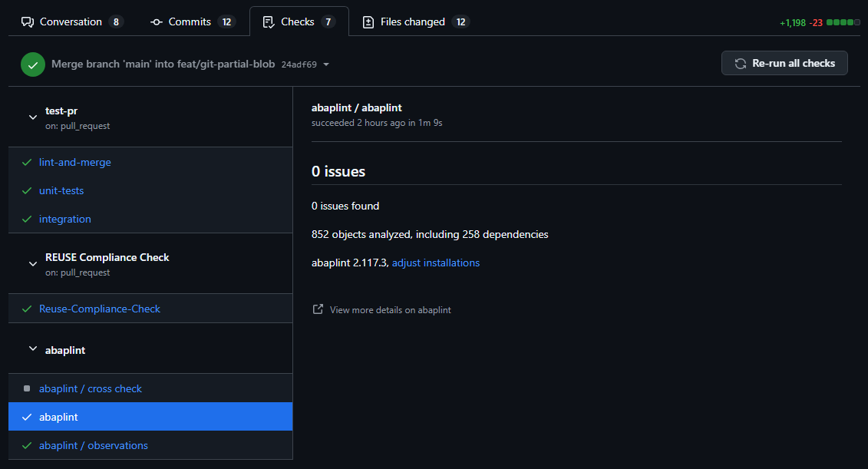Viewport: 868px width, 469px height.
Task: Click the Conversation speech bubble icon
Action: [x=27, y=22]
